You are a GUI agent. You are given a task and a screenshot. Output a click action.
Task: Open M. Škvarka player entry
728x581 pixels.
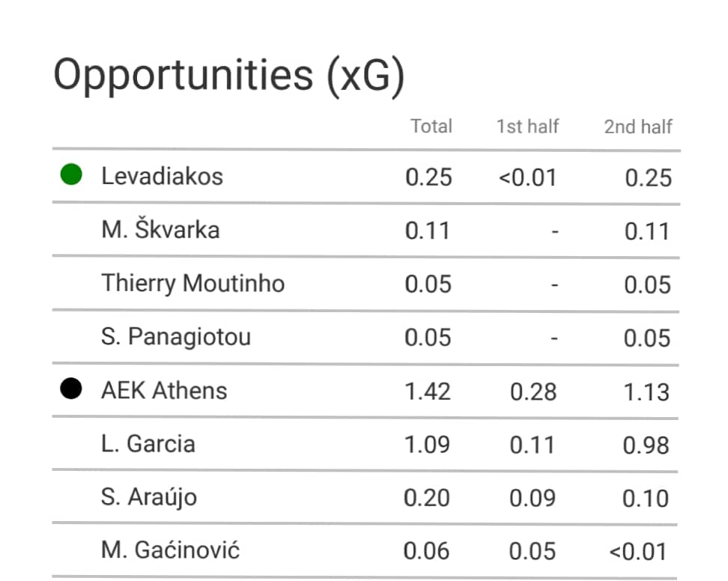click(x=160, y=230)
